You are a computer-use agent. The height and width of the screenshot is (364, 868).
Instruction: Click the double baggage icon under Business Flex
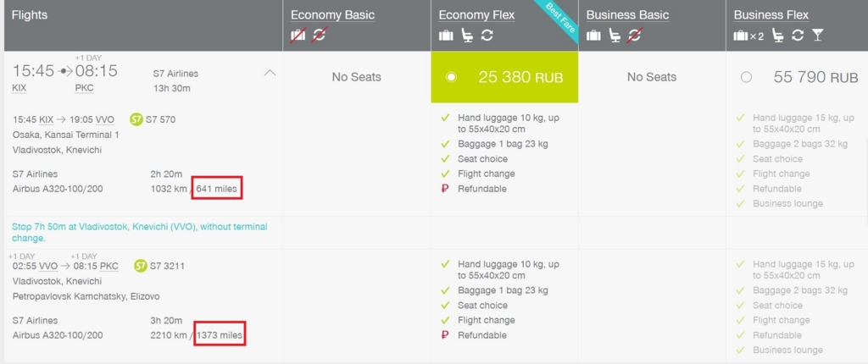coord(748,36)
